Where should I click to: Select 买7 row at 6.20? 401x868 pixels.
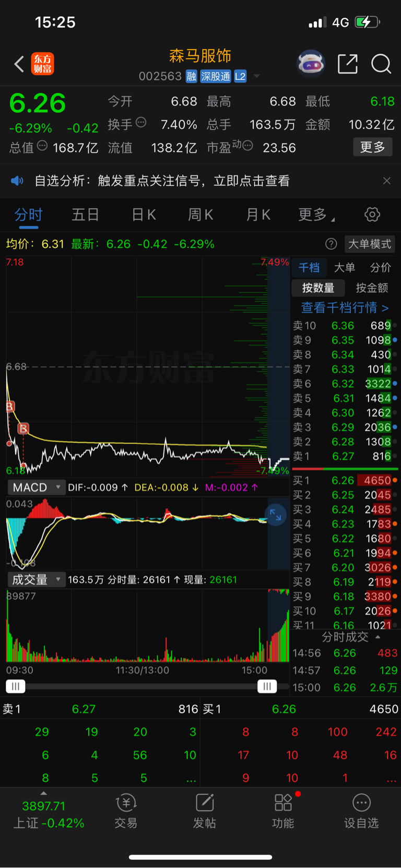345,567
